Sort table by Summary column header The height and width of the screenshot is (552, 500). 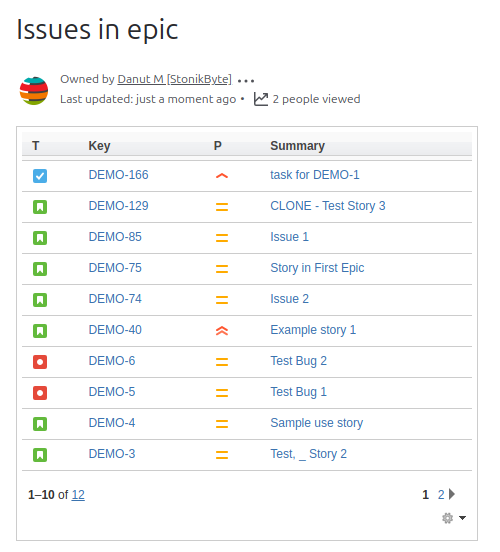tap(298, 146)
